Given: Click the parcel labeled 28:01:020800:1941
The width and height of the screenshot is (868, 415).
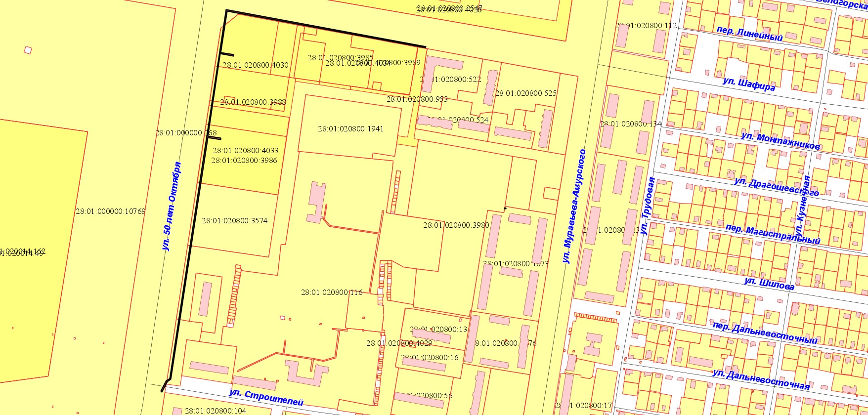Looking at the screenshot, I should point(350,129).
